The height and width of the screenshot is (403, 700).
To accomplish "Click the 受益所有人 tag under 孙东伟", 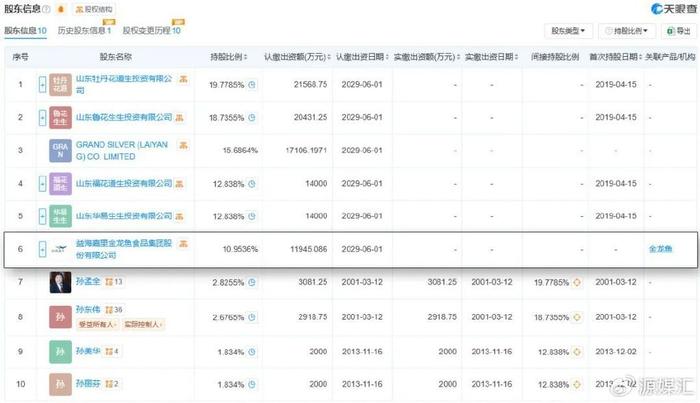I will tap(97, 324).
